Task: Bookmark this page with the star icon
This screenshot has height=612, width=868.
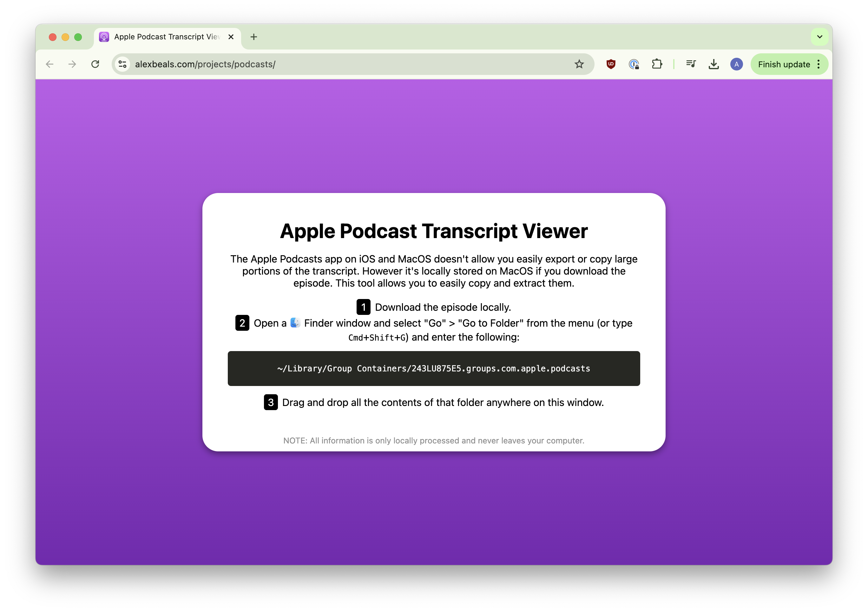Action: click(x=579, y=64)
